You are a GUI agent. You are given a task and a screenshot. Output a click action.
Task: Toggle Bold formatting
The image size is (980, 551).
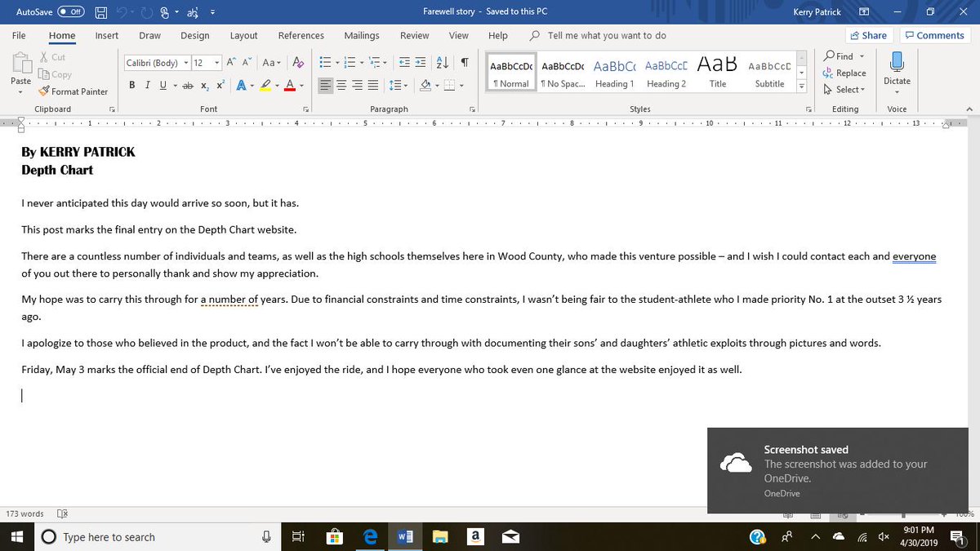(132, 85)
